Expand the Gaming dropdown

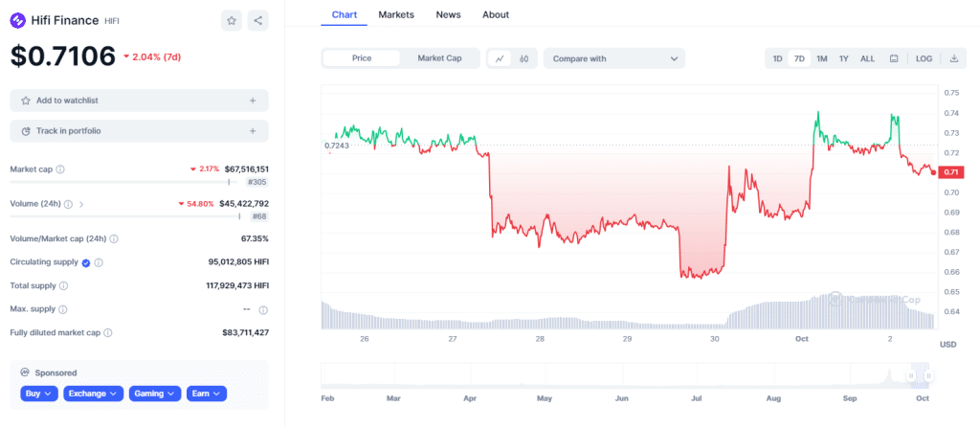click(155, 394)
